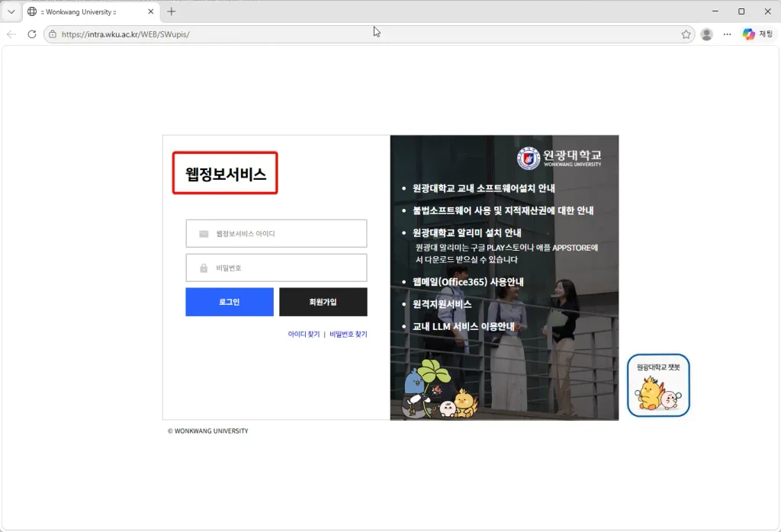Open 불법소프트웨어 사용 및 지적재산권 안내
Viewport: 781px width, 532px height.
tap(503, 210)
